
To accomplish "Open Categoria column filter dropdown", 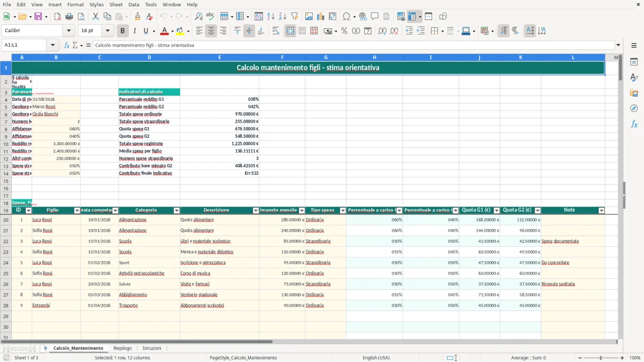I will point(176,211).
